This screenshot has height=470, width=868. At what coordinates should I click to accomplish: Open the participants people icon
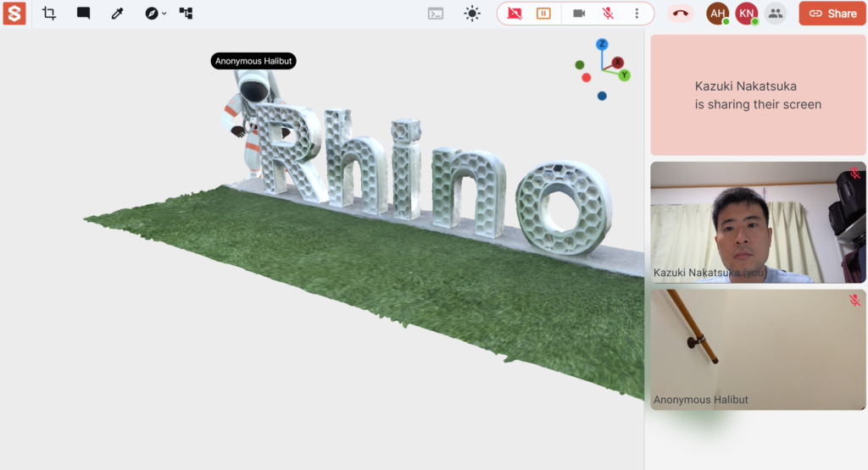pos(776,14)
